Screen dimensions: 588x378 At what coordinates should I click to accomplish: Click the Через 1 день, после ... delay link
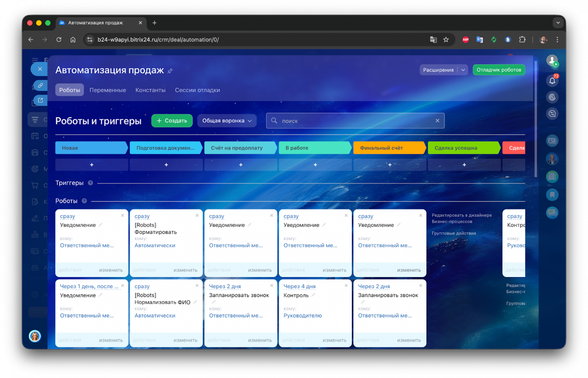click(89, 287)
